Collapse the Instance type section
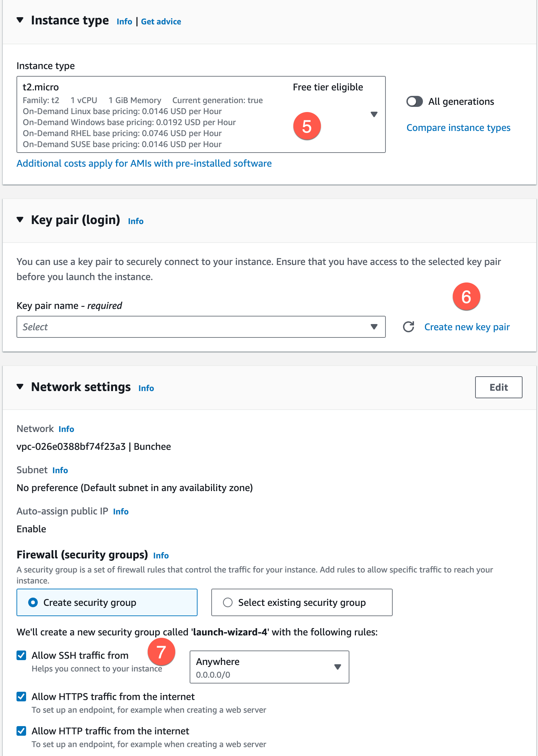This screenshot has width=538, height=756. point(20,20)
